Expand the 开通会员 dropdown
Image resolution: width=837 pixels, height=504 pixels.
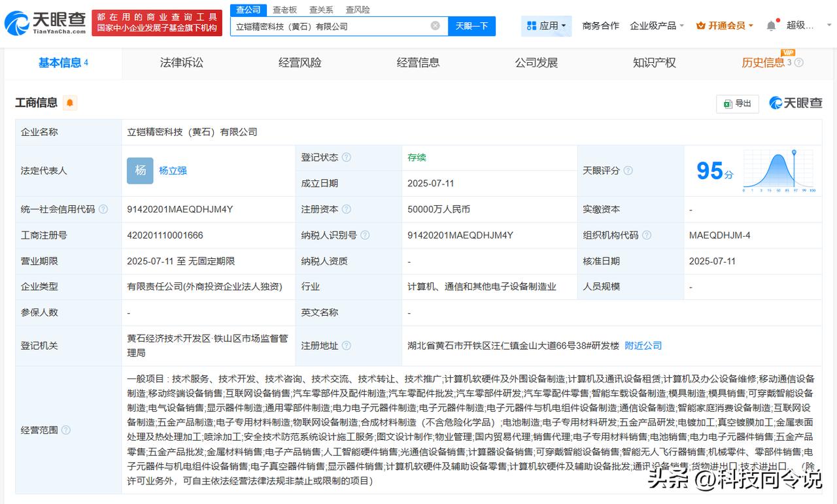pos(725,25)
